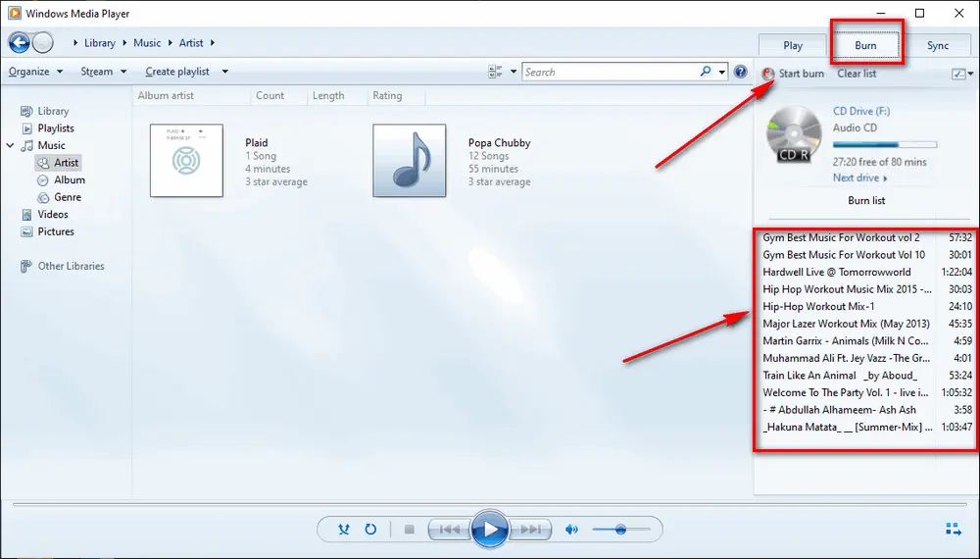This screenshot has height=559, width=980.
Task: Expand breadcrumb arrow after Artist
Action: click(x=213, y=42)
